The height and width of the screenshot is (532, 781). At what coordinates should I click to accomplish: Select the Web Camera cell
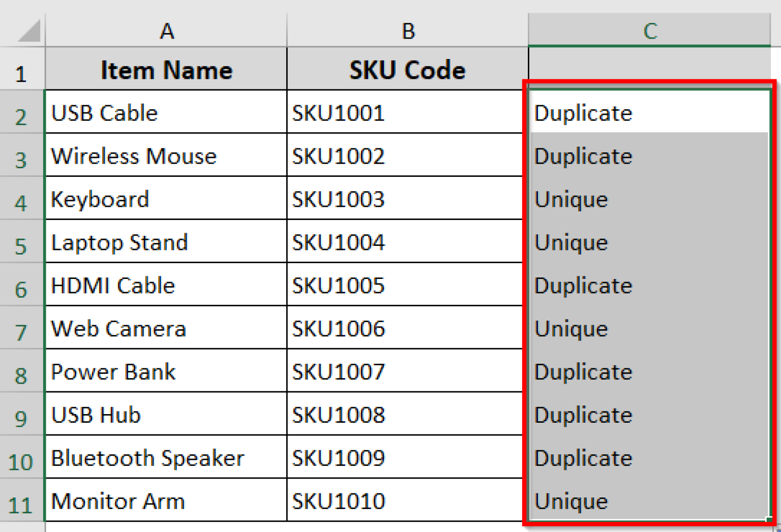tap(166, 328)
